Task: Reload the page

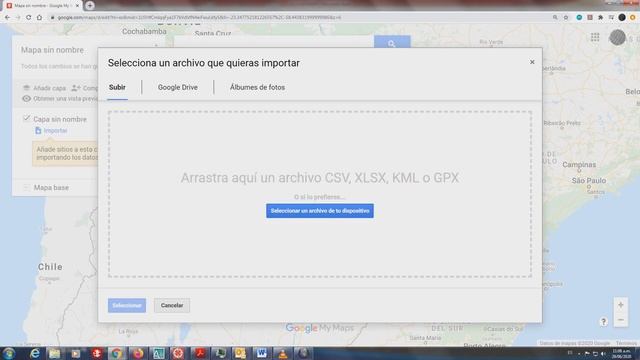Action: (x=29, y=17)
